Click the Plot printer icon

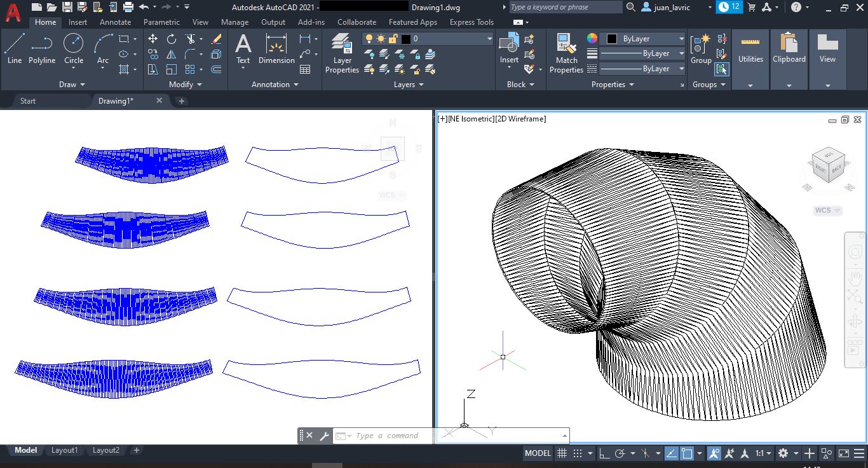(128, 7)
